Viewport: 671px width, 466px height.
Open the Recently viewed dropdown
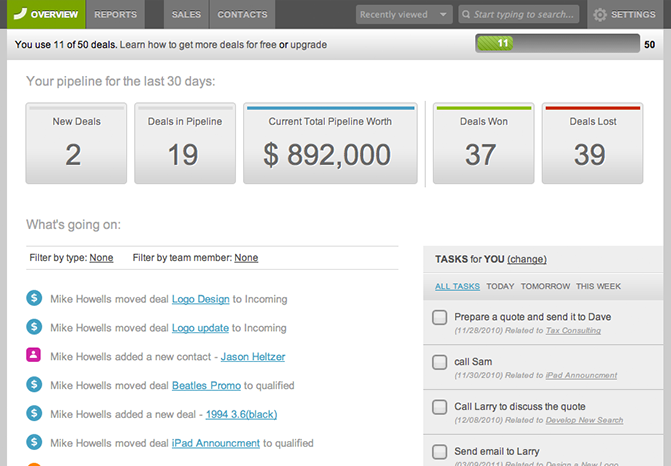click(x=404, y=15)
